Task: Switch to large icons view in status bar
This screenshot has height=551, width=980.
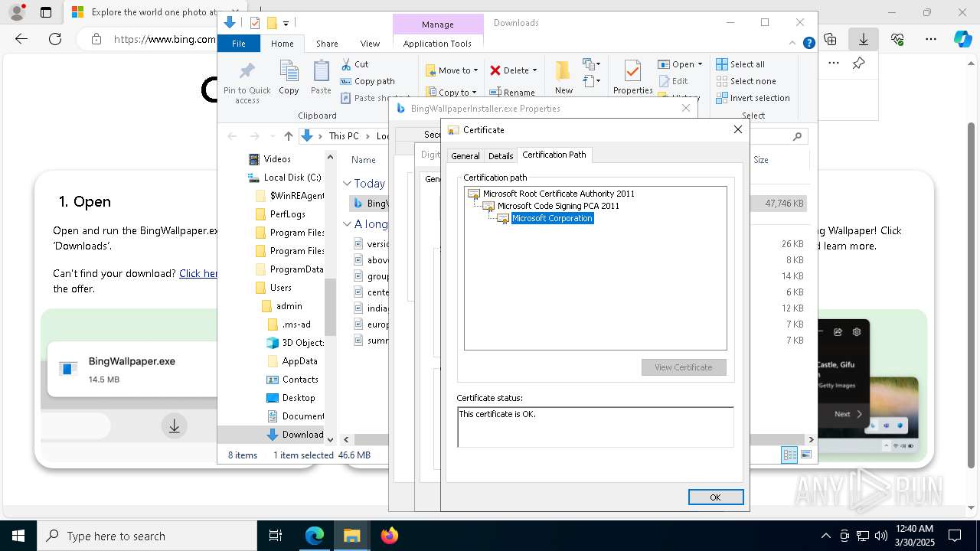Action: [x=805, y=455]
